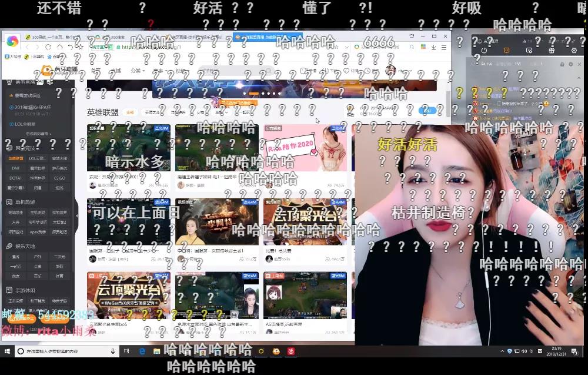Select the 云顶之弈 filter tag
This screenshot has width=588, height=375.
pos(152,112)
